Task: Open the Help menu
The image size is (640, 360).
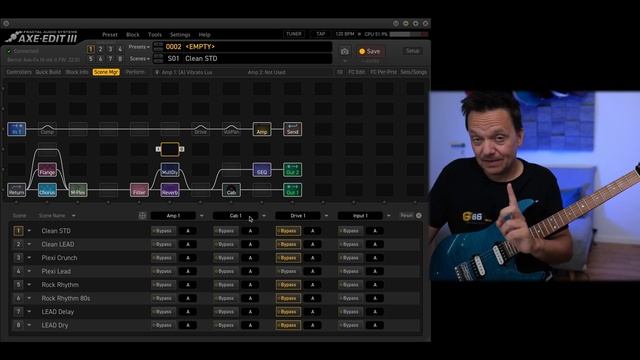Action: coord(204,35)
